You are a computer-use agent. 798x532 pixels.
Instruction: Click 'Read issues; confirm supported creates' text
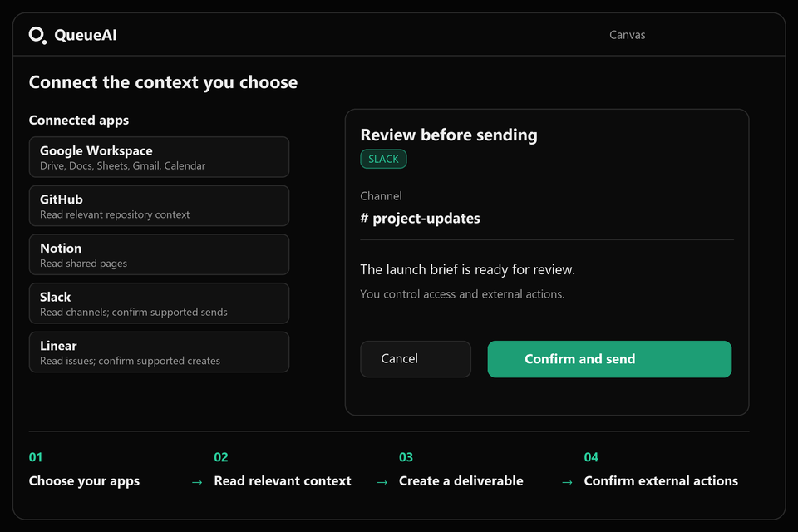click(130, 361)
